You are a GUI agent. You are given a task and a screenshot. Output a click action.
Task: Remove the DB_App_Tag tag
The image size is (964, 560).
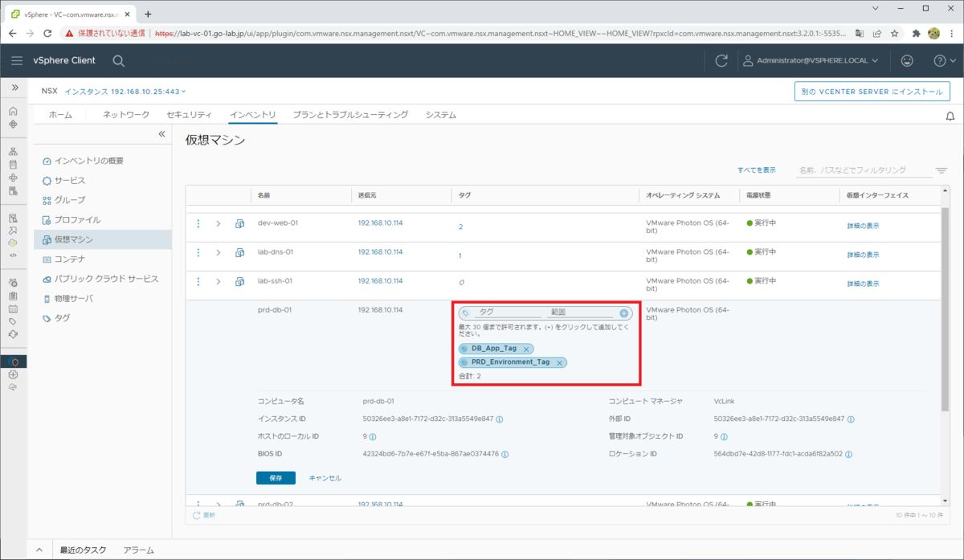[526, 349]
